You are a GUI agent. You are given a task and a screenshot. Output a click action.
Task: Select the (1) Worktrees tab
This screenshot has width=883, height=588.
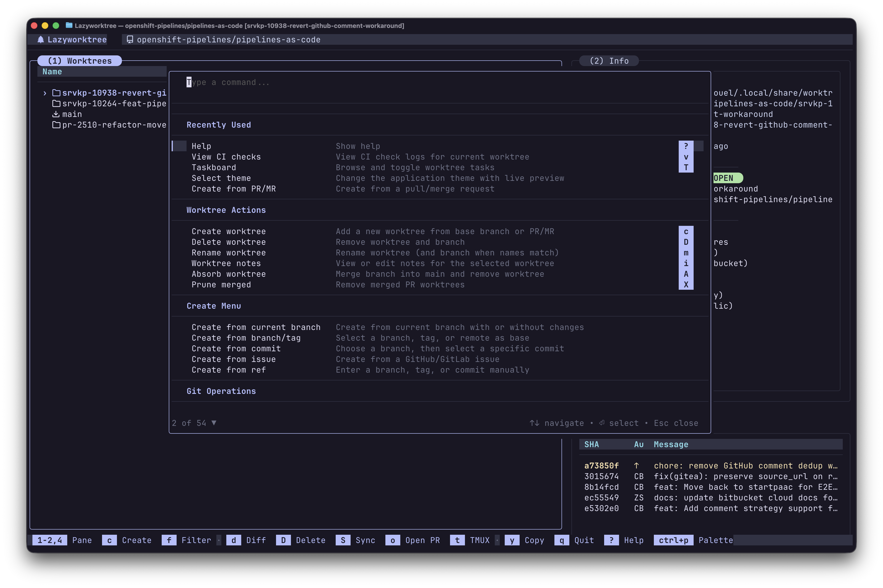[80, 61]
